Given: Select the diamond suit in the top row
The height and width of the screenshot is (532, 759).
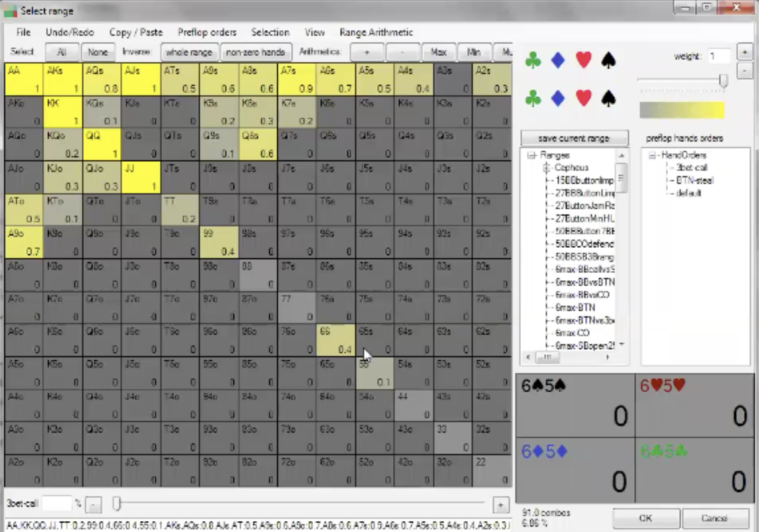Looking at the screenshot, I should coord(558,60).
